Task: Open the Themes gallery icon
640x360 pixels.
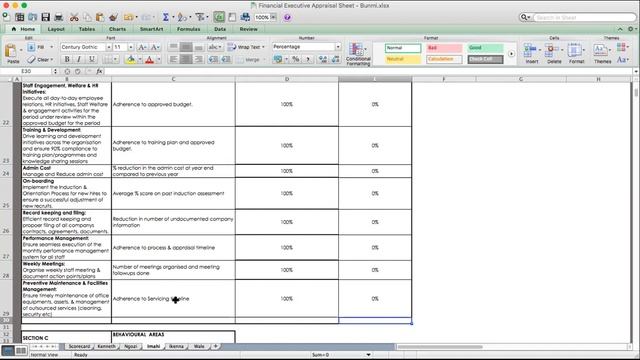Action: (601, 53)
